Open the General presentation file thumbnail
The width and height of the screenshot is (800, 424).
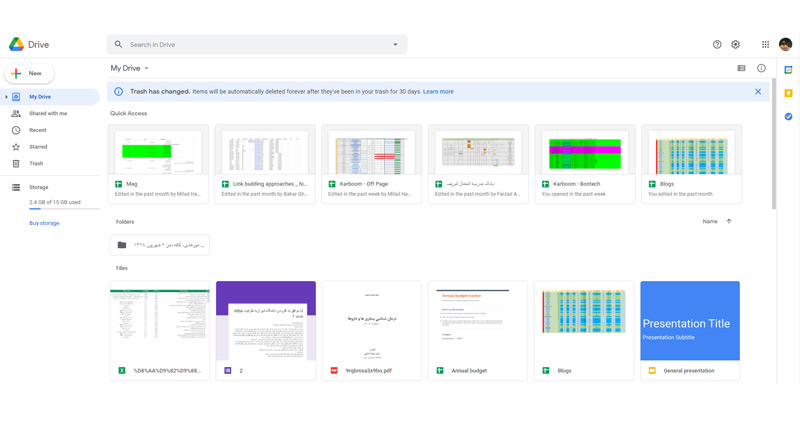click(690, 321)
